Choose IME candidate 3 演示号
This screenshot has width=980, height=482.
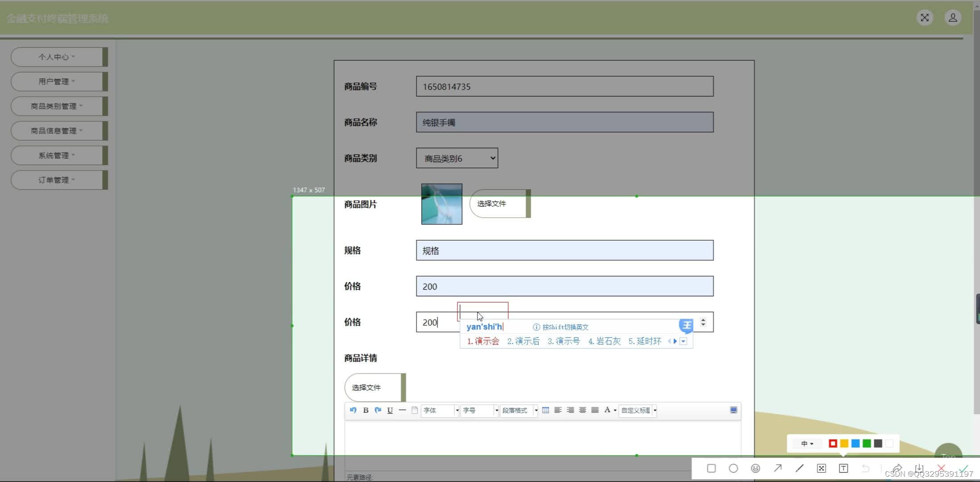pos(564,341)
